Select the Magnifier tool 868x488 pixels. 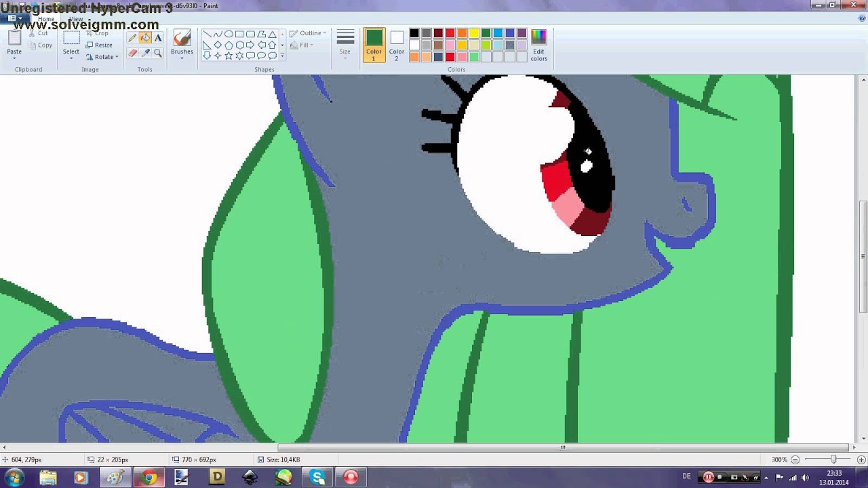158,53
